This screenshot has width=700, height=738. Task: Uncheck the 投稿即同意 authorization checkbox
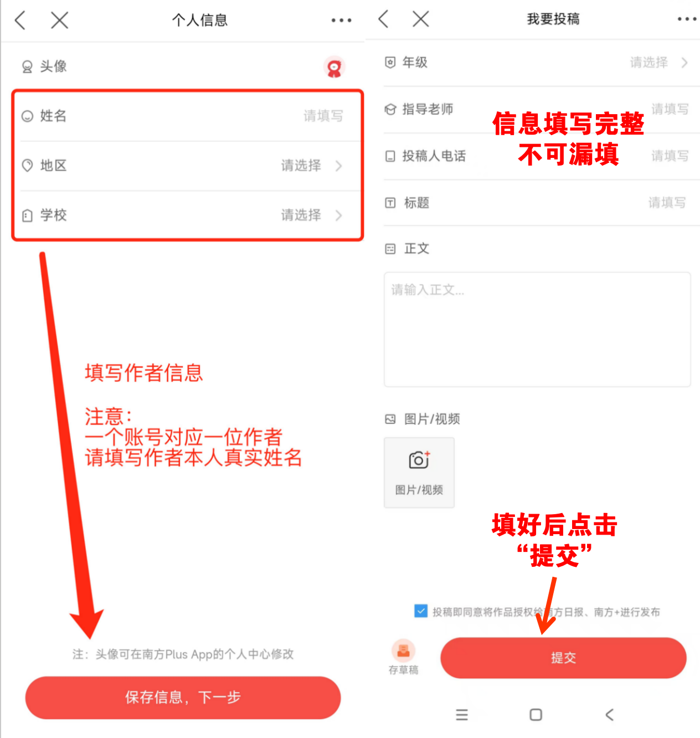tap(421, 611)
